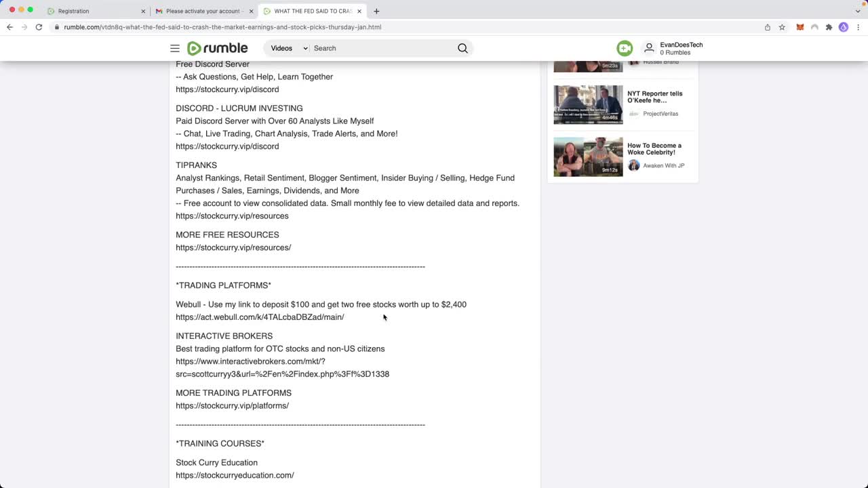The width and height of the screenshot is (868, 488).
Task: Click the Chrome profile avatar icon
Action: point(844,27)
